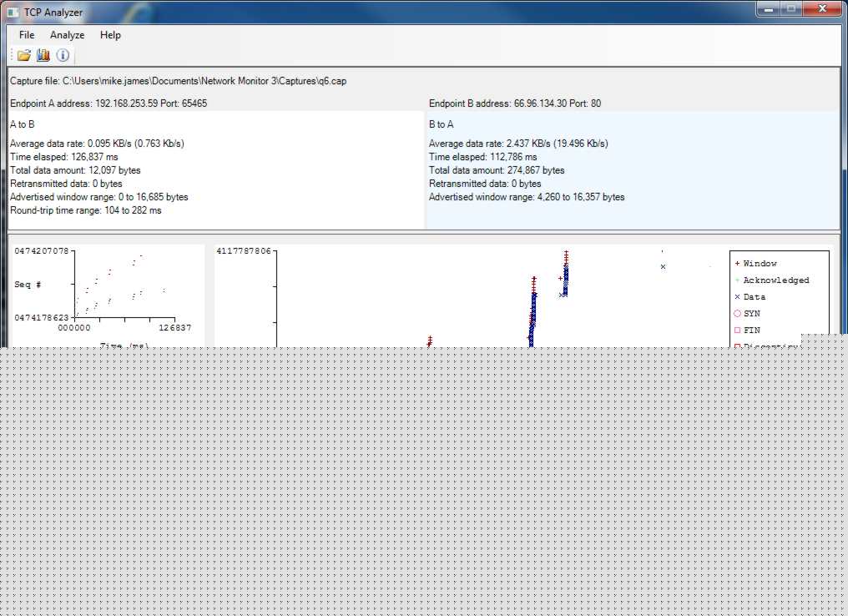Click the Open capture file folder icon
The width and height of the screenshot is (848, 616).
point(24,55)
